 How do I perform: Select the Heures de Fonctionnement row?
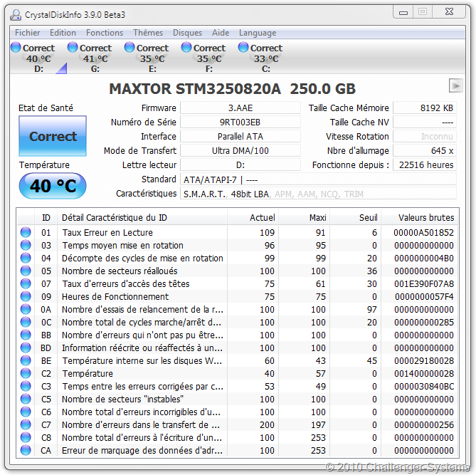point(238,296)
